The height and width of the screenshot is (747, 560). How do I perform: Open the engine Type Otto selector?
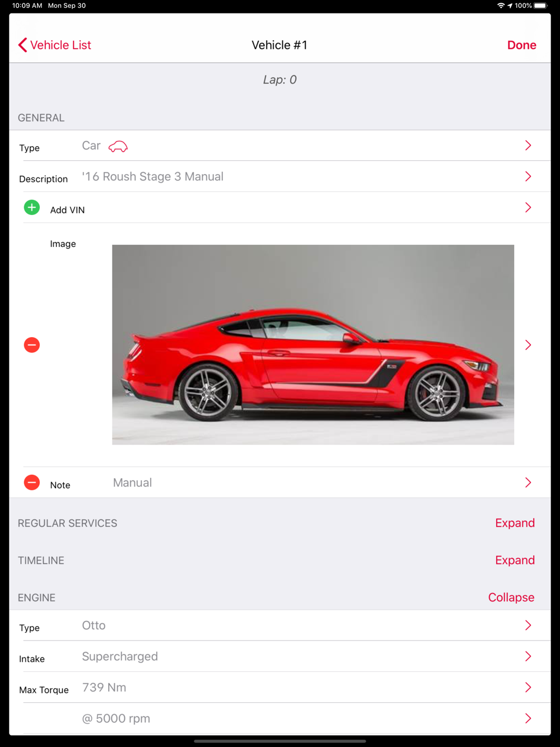pos(280,625)
